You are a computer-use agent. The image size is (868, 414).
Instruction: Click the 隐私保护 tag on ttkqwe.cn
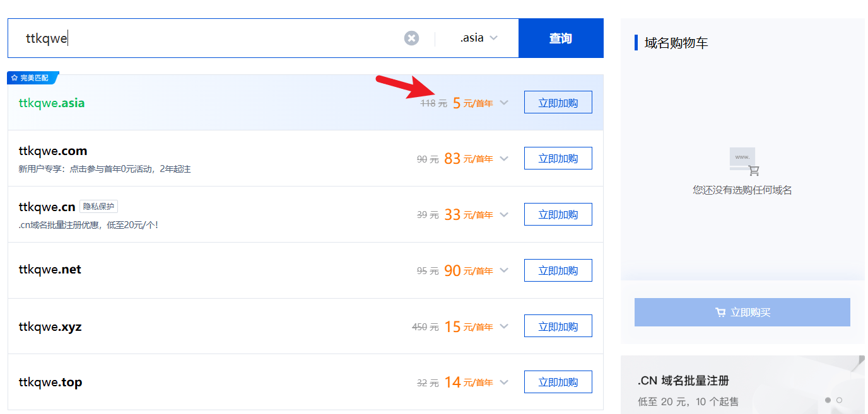point(99,207)
